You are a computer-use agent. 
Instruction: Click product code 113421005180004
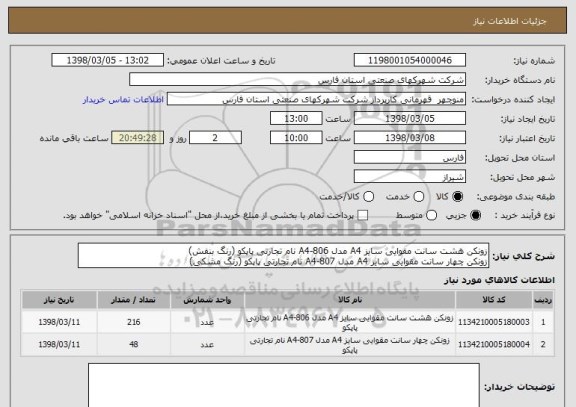click(494, 345)
